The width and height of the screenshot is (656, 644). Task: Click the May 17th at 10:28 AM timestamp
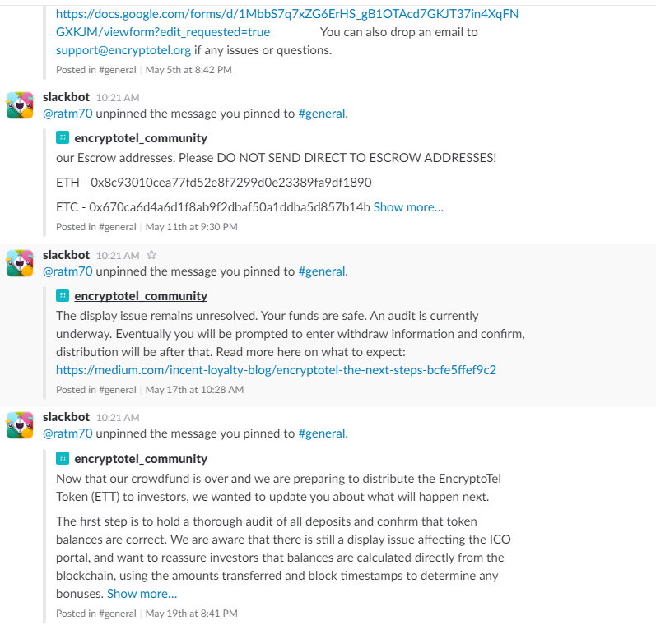194,390
